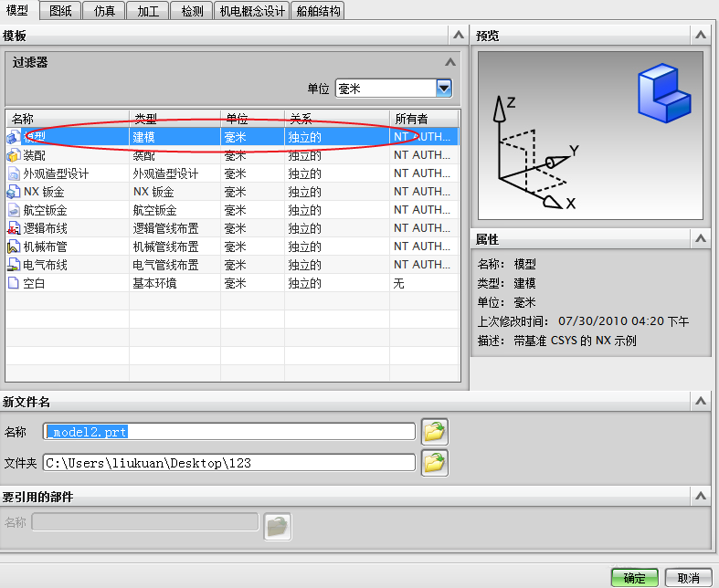
Task: Select the 机械布管 template name
Action: click(45, 247)
